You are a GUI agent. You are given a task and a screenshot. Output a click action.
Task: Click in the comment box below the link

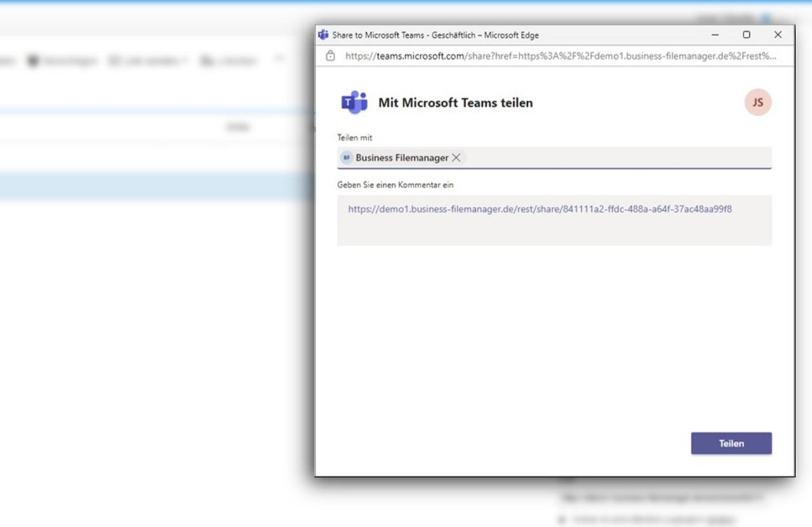tap(554, 231)
